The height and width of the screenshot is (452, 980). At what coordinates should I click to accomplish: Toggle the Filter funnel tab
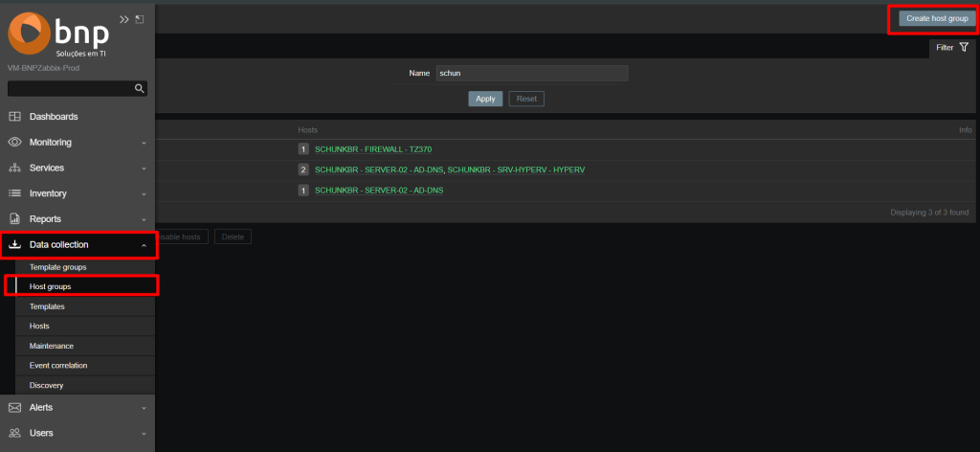tap(951, 47)
